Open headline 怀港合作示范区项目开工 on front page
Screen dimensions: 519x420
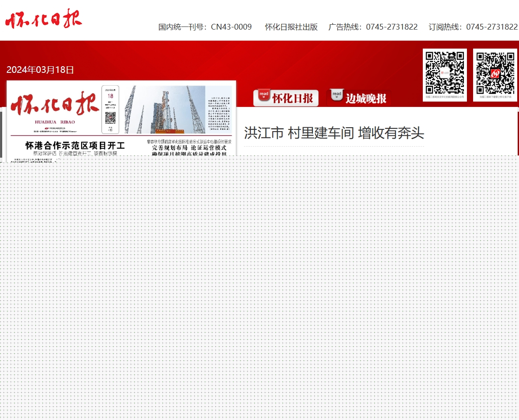point(75,145)
